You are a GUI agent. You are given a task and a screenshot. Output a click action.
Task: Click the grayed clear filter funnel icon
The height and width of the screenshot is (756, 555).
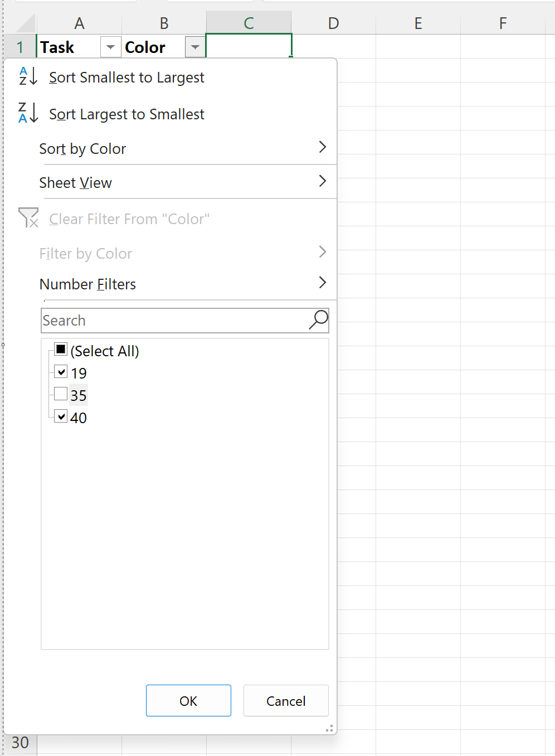pos(28,219)
